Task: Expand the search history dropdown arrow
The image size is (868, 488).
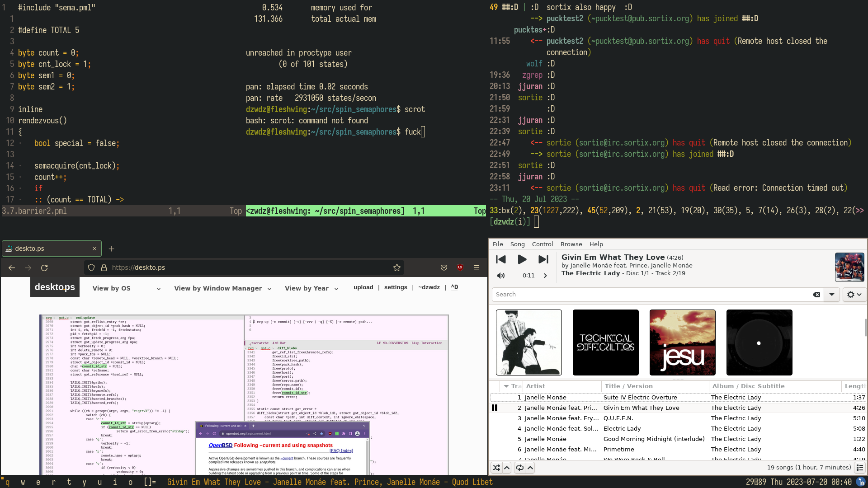Action: [x=832, y=295]
